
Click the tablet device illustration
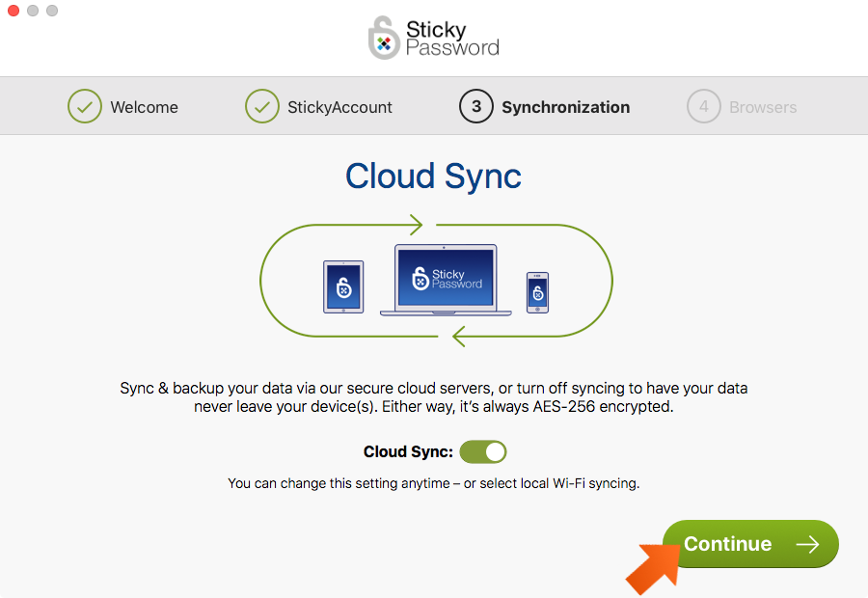pos(343,286)
